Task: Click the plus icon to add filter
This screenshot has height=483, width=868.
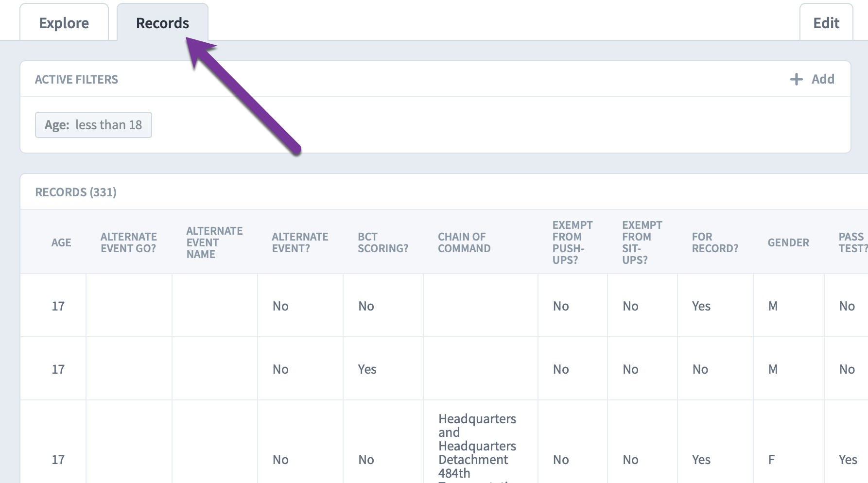Action: pos(796,79)
